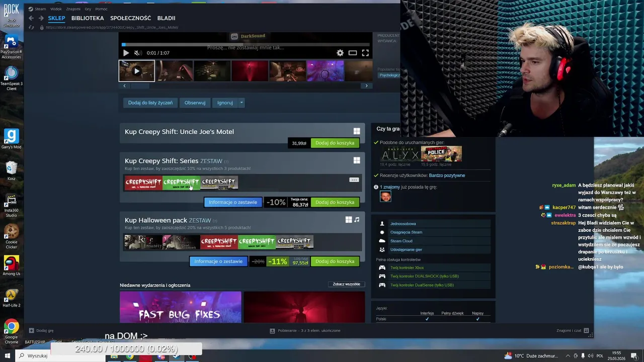Open Among Us desktop shortcut
The width and height of the screenshot is (644, 362).
click(11, 266)
